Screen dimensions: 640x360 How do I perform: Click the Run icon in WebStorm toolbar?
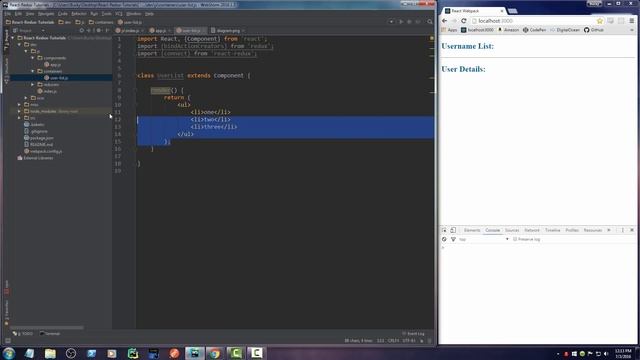pos(401,22)
